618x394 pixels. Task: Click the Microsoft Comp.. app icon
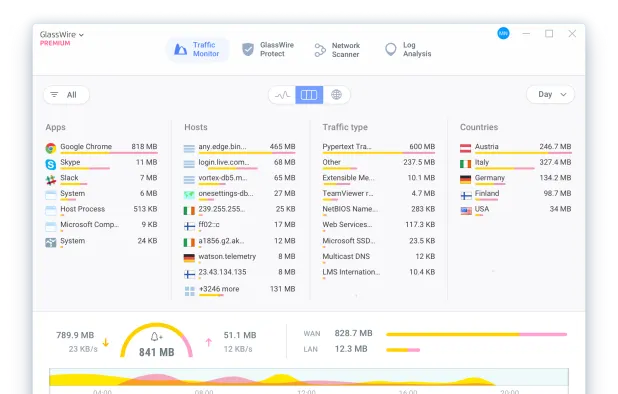pos(50,227)
